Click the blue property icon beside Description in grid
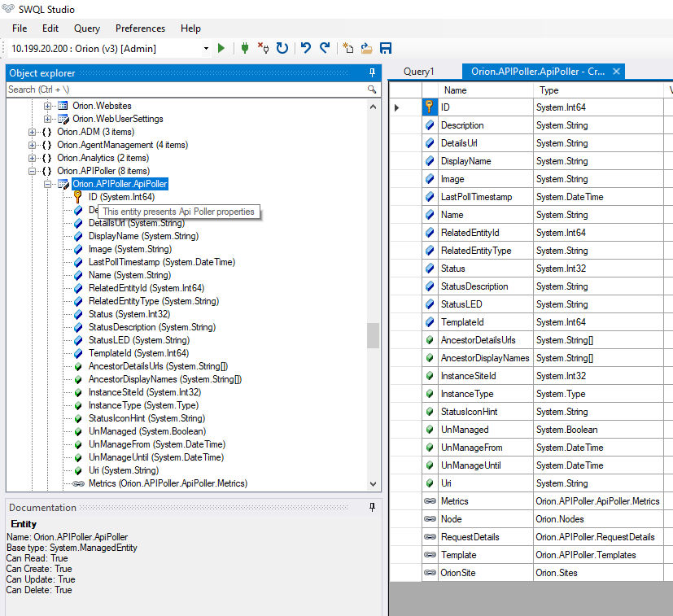The height and width of the screenshot is (616, 673). click(429, 125)
